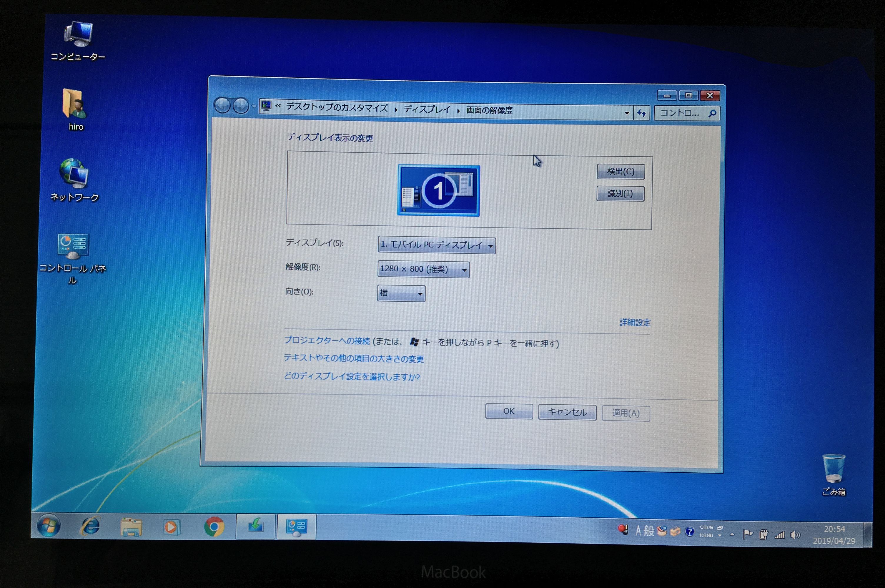Click the IME conversion mode 般 indicator
Viewport: 885px width, 588px height.
point(649,531)
